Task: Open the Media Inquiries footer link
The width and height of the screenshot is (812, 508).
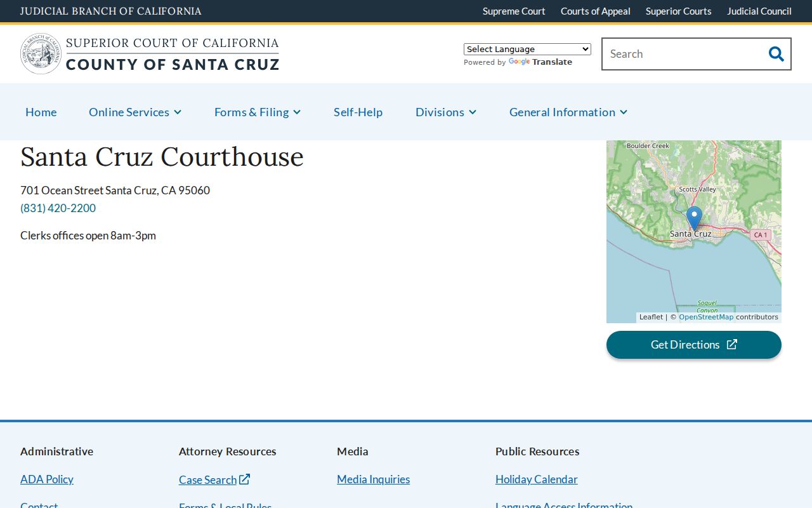Action: click(x=374, y=479)
